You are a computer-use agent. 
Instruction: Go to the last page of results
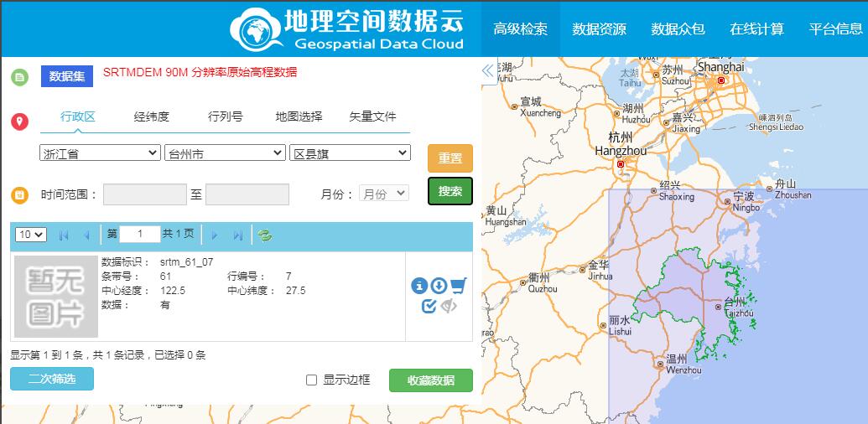(238, 235)
